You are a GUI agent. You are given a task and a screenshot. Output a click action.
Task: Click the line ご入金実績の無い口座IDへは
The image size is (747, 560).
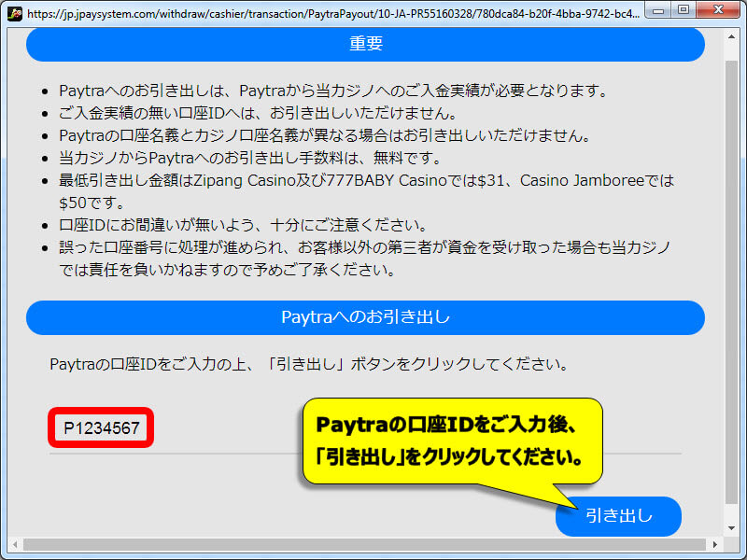pos(259,113)
